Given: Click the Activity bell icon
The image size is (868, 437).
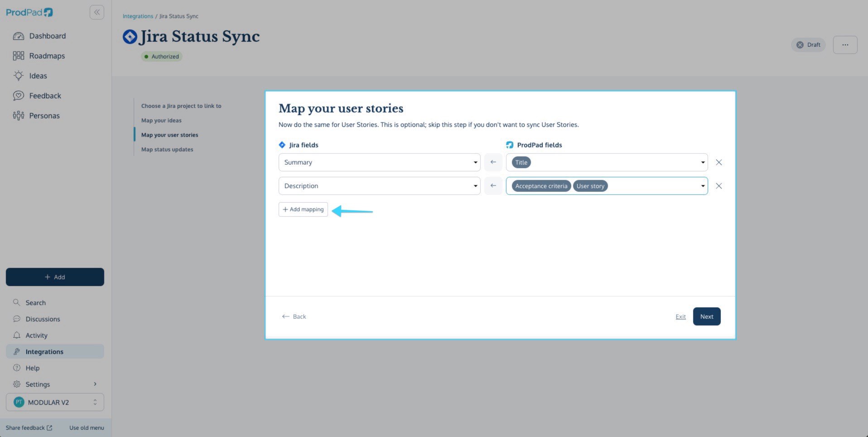Looking at the screenshot, I should coord(17,335).
